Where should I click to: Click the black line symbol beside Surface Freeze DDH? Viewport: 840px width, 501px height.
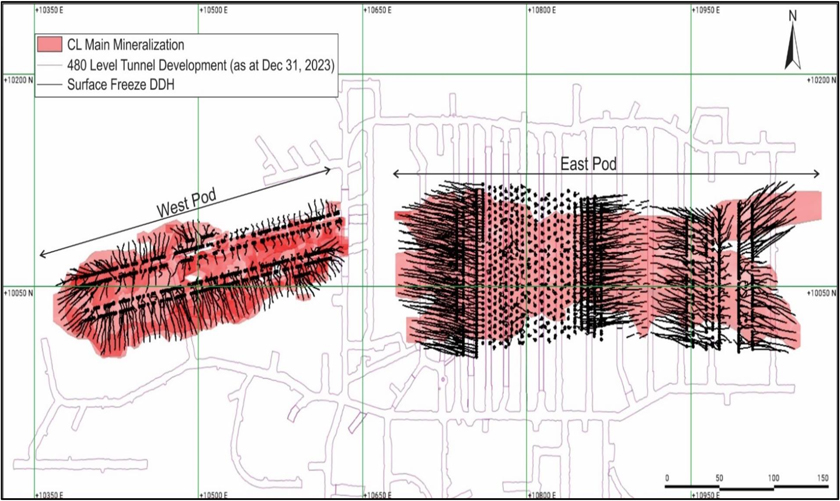tap(48, 85)
